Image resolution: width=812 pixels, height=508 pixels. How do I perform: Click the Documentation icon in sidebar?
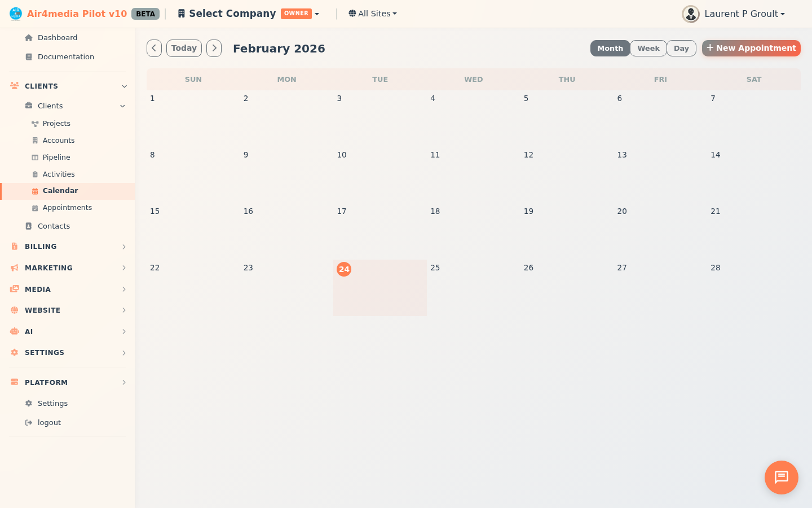(29, 56)
